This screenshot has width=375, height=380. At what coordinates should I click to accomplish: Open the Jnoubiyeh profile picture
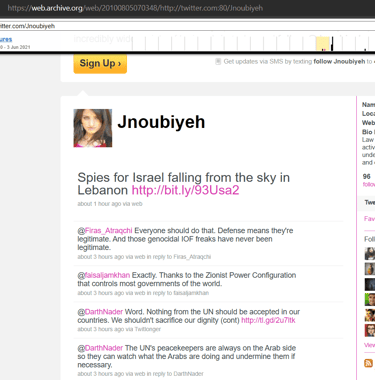point(93,128)
